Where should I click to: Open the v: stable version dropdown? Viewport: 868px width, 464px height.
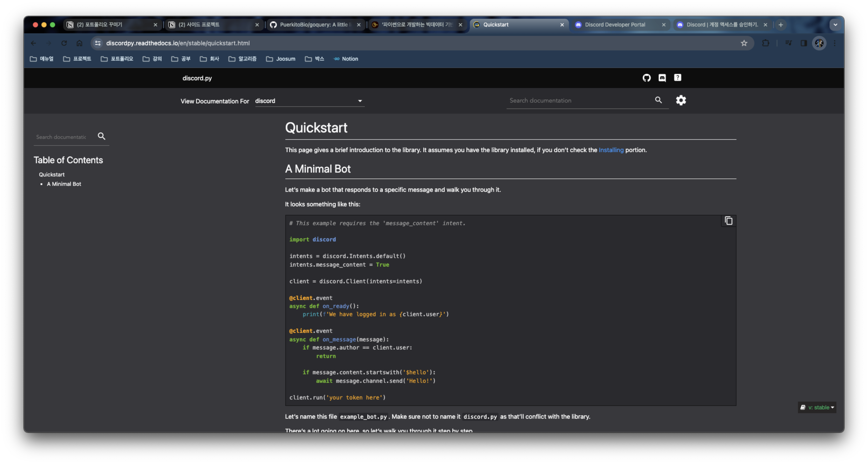click(817, 407)
